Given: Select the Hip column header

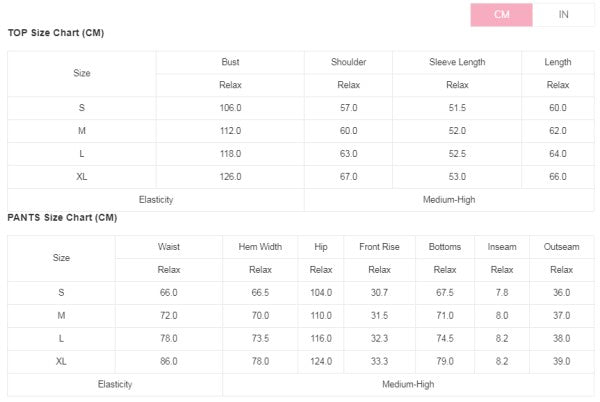Looking at the screenshot, I should tap(321, 246).
